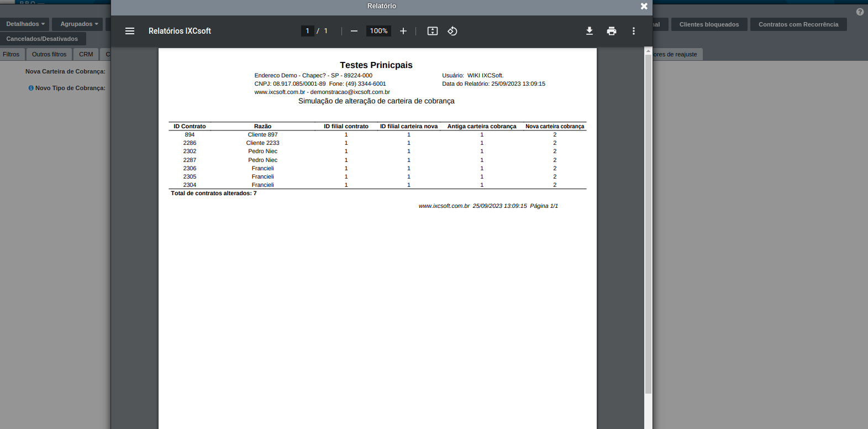Select the reajuste tab behind dialog
The width and height of the screenshot is (868, 429).
(x=677, y=54)
